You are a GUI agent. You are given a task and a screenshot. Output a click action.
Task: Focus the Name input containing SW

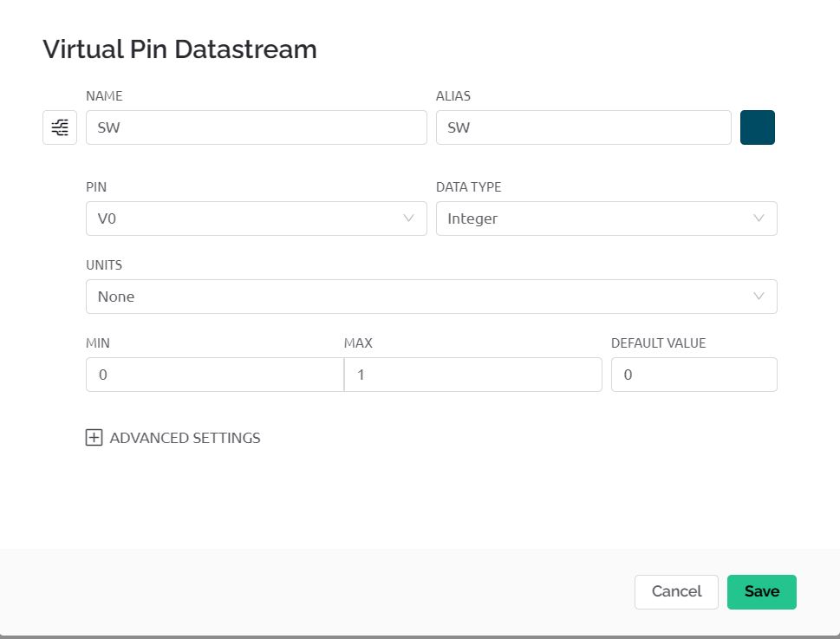[256, 127]
